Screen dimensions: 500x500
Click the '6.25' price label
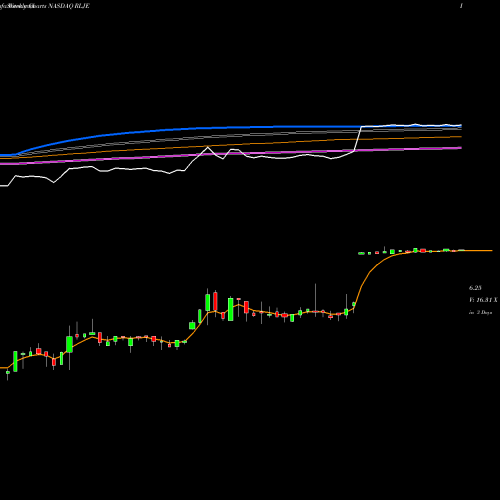click(475, 288)
